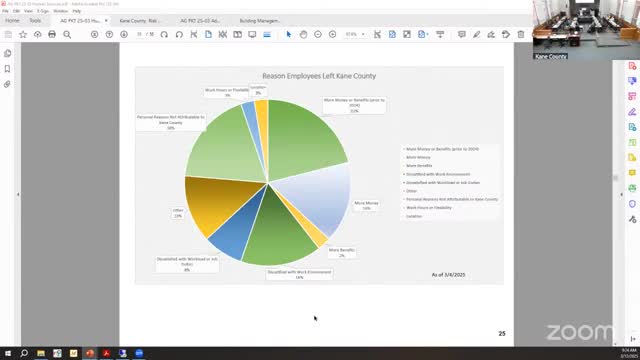Open the View menu

click(x=28, y=11)
